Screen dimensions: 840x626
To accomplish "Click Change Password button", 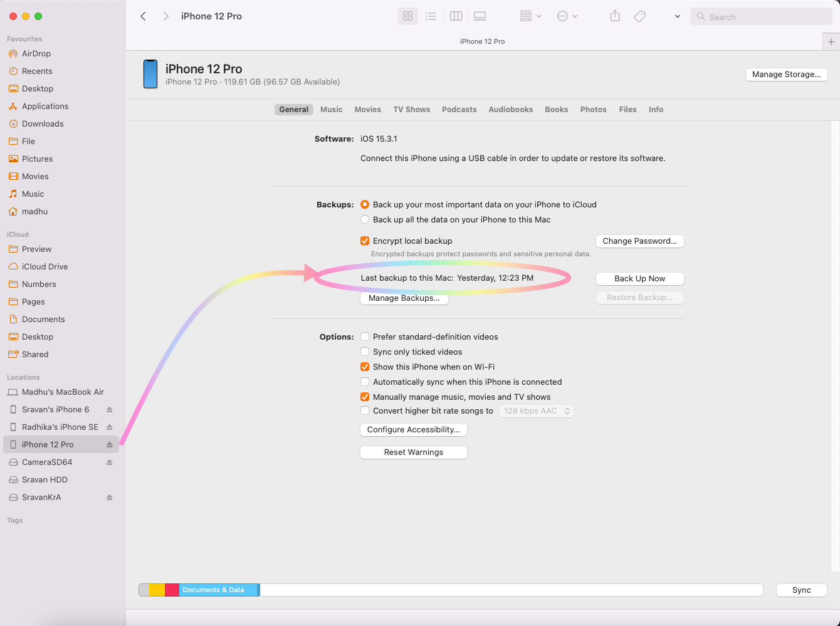I will pos(639,241).
